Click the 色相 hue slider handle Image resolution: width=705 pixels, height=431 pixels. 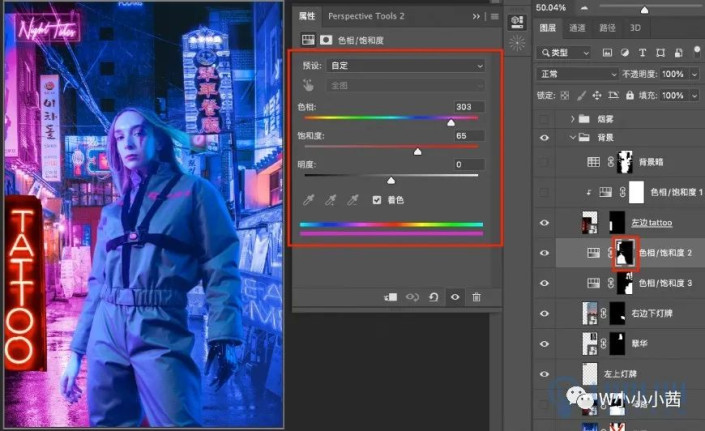[451, 123]
